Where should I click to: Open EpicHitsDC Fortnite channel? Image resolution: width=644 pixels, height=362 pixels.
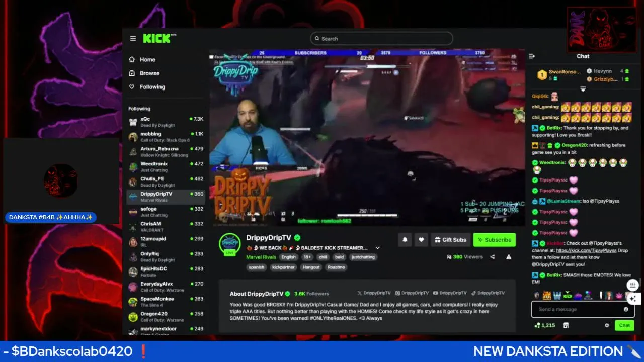point(166,272)
